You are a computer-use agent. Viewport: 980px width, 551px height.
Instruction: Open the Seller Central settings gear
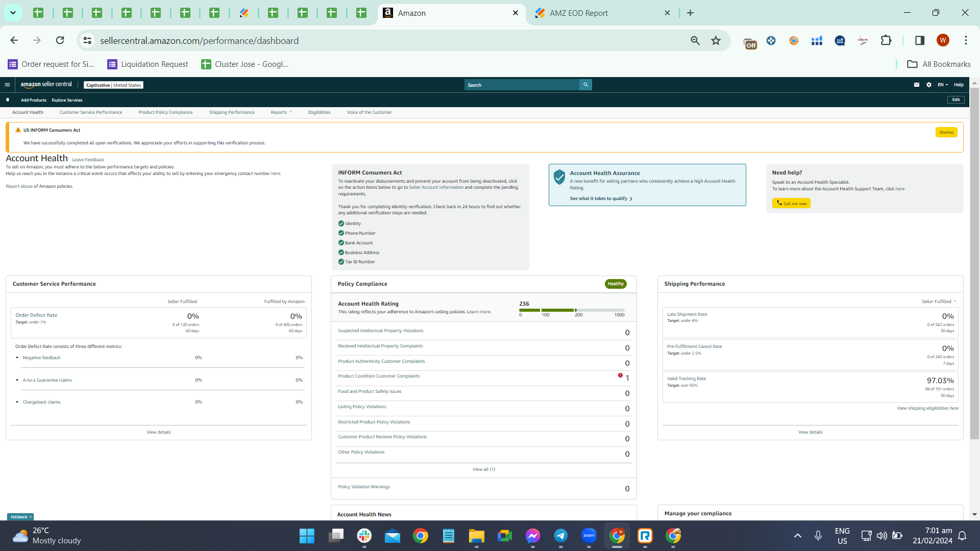coord(929,85)
